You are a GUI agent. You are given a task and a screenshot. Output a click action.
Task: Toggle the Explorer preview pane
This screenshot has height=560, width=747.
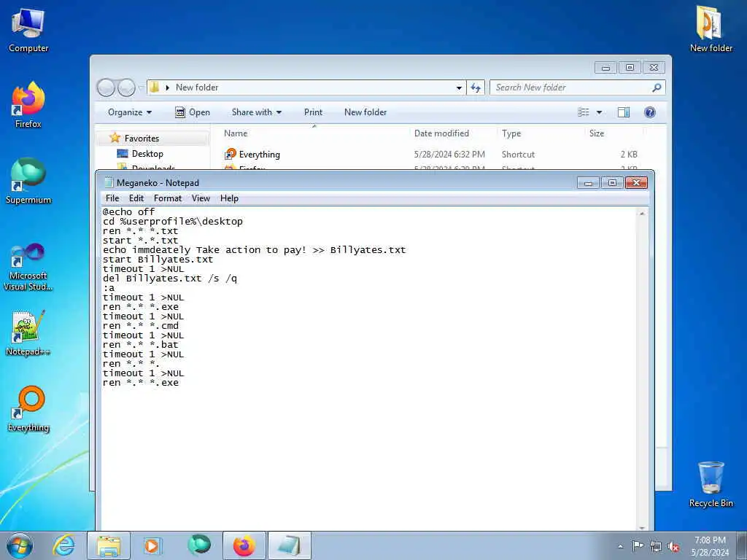tap(624, 112)
